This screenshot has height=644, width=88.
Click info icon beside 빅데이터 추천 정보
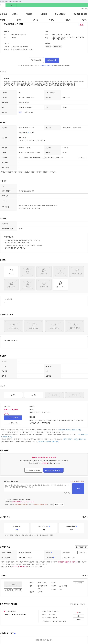(15, 633)
